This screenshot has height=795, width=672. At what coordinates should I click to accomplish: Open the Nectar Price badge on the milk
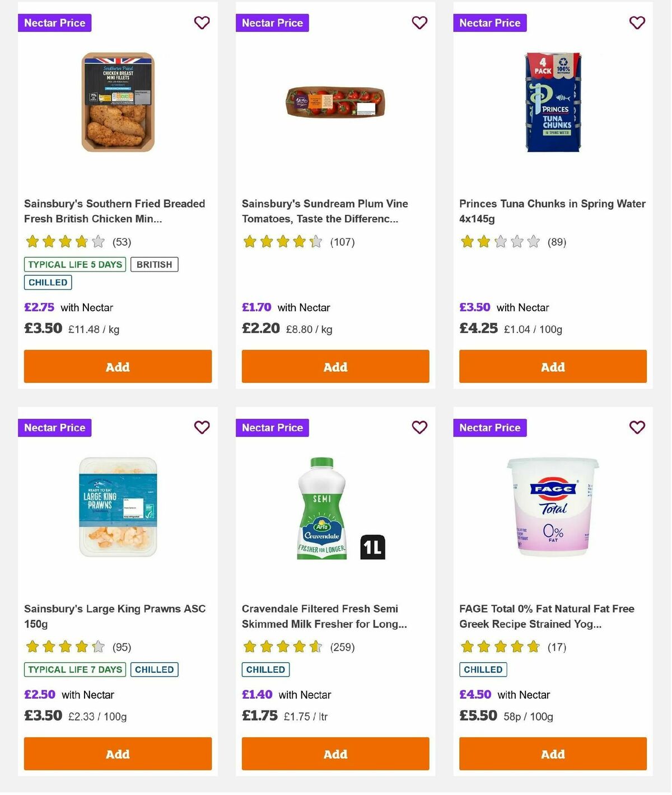coord(272,427)
